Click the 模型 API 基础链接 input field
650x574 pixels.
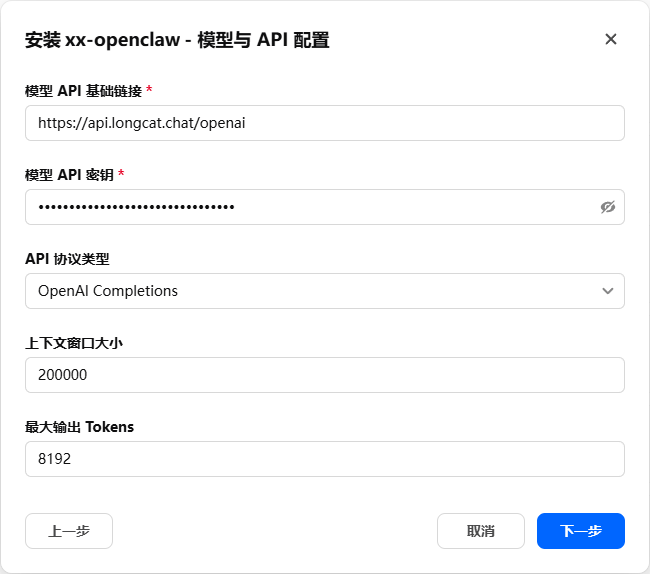click(325, 123)
